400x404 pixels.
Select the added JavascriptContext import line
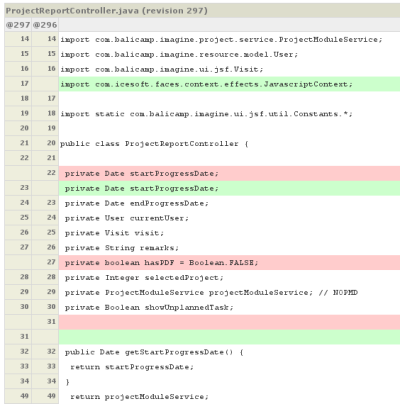pos(229,84)
